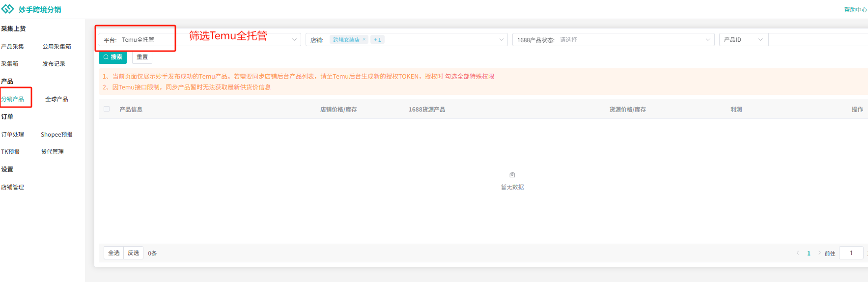Open the 1688产品状态 dropdown

613,40
